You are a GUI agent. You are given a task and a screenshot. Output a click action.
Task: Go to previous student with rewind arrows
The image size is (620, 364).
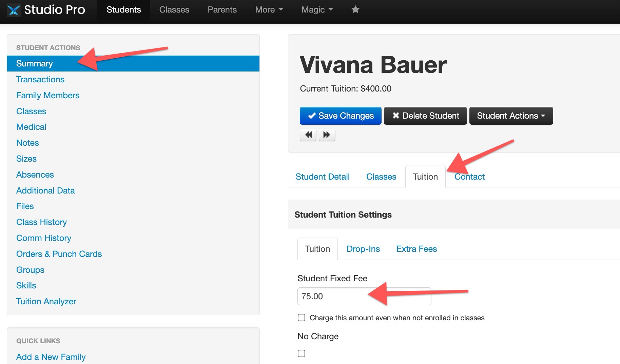click(308, 135)
